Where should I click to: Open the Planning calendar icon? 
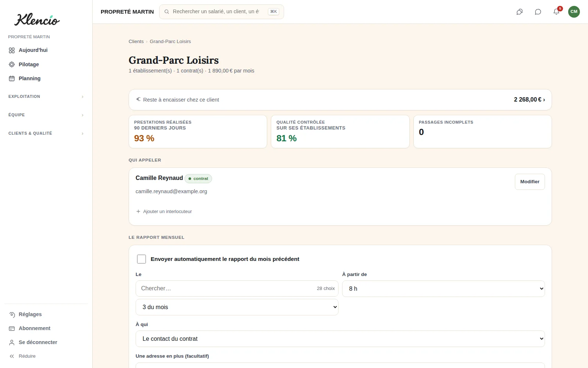[12, 78]
